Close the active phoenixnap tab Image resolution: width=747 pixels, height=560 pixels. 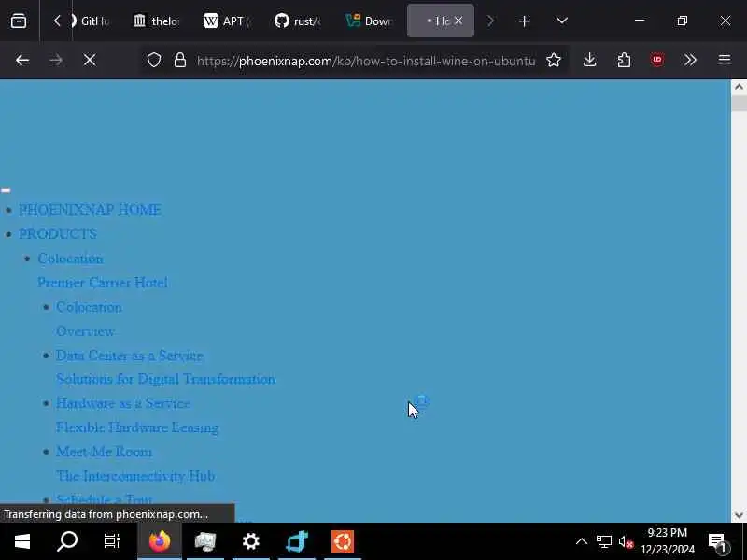458,21
